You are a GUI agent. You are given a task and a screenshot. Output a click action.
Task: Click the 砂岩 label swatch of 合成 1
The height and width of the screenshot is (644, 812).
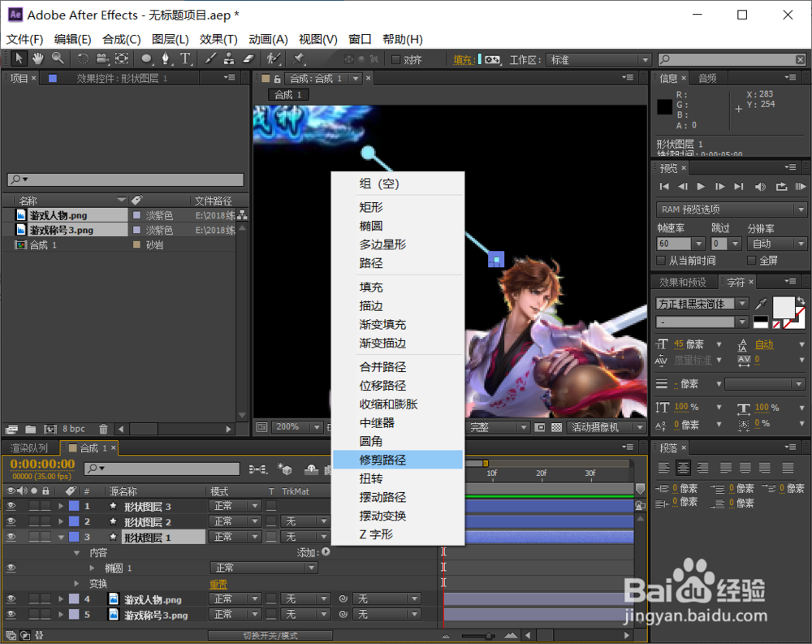click(x=136, y=244)
